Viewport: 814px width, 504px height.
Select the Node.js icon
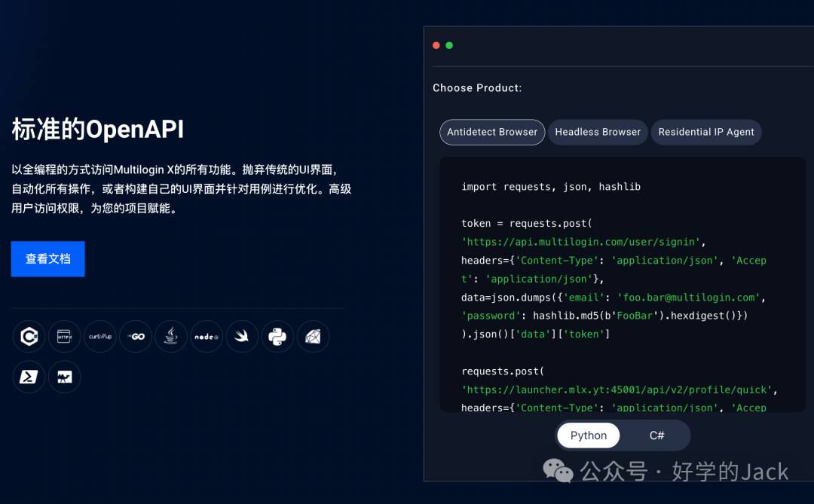point(207,337)
